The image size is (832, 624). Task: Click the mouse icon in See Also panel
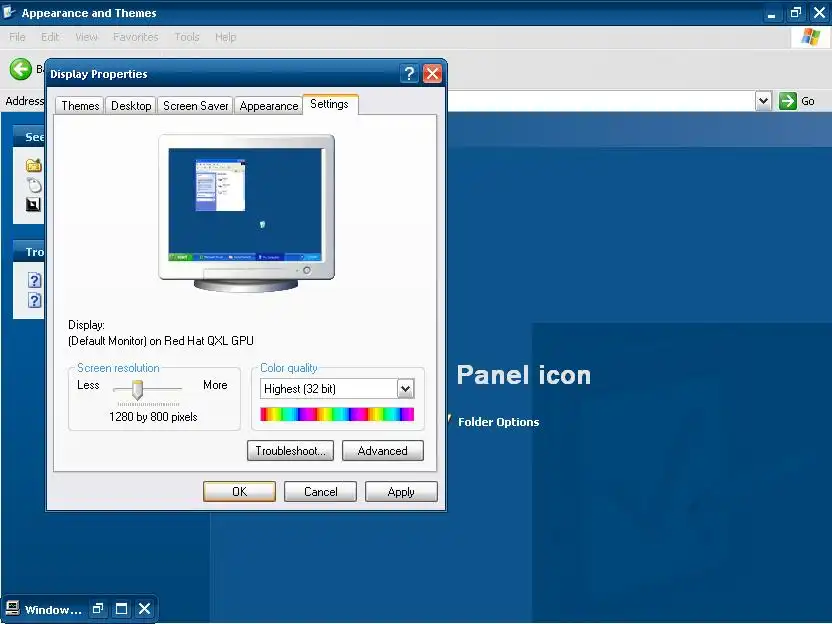34,185
